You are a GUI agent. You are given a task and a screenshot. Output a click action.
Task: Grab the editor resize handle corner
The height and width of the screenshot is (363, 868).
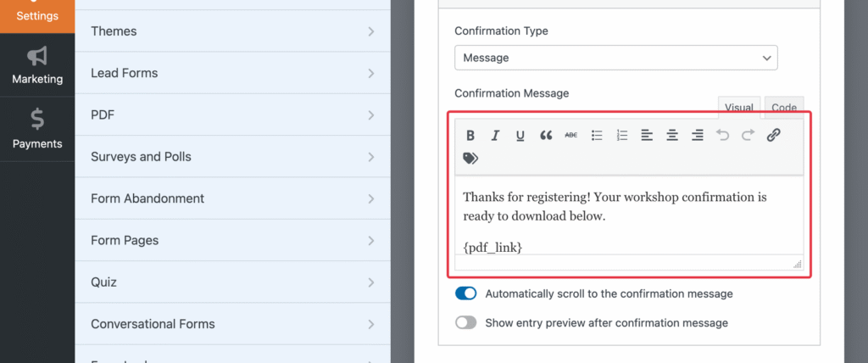click(797, 265)
